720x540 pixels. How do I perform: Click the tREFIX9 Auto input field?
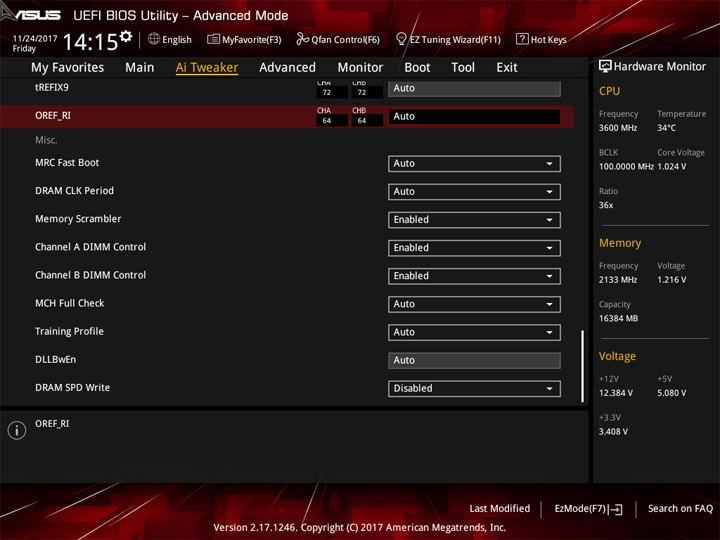point(474,89)
